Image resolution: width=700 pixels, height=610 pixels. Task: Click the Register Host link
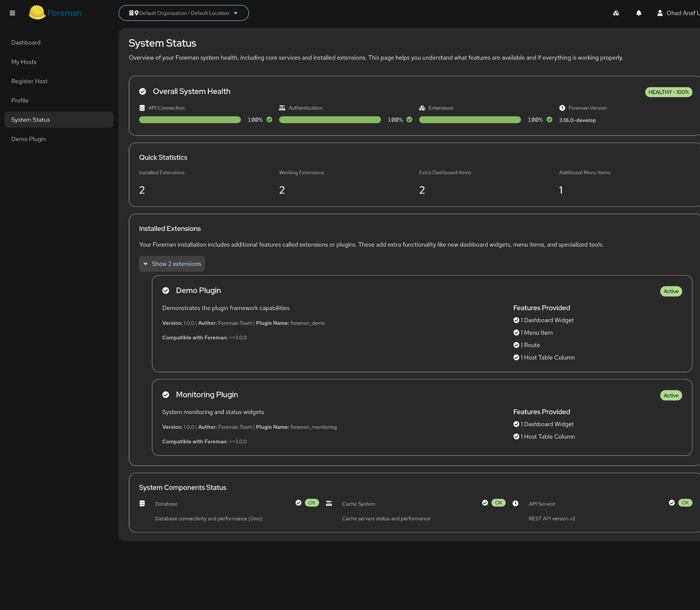pyautogui.click(x=30, y=81)
